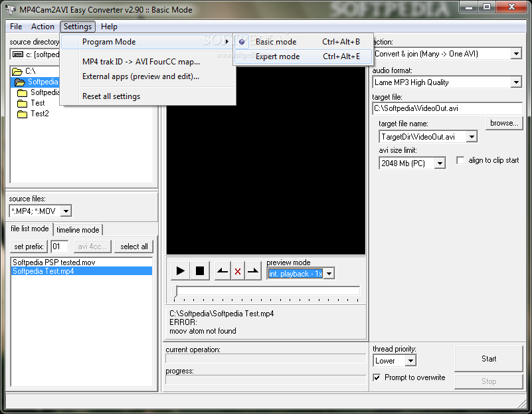This screenshot has width=532, height=414.
Task: Click the prefix number input field
Action: coord(60,247)
